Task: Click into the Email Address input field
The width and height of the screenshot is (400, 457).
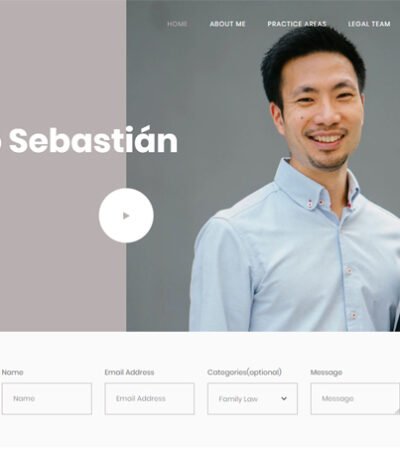Action: point(149,399)
